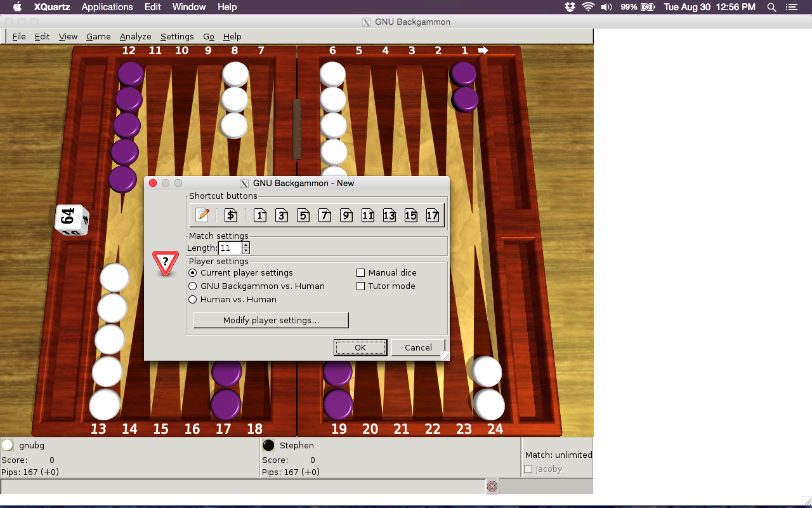
Task: Open the View menu
Action: point(68,36)
